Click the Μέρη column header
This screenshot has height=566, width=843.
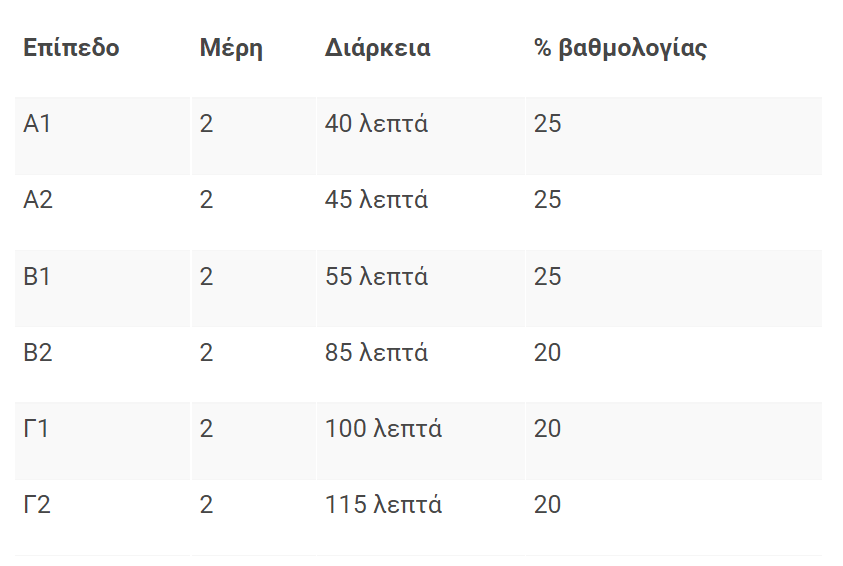(231, 48)
